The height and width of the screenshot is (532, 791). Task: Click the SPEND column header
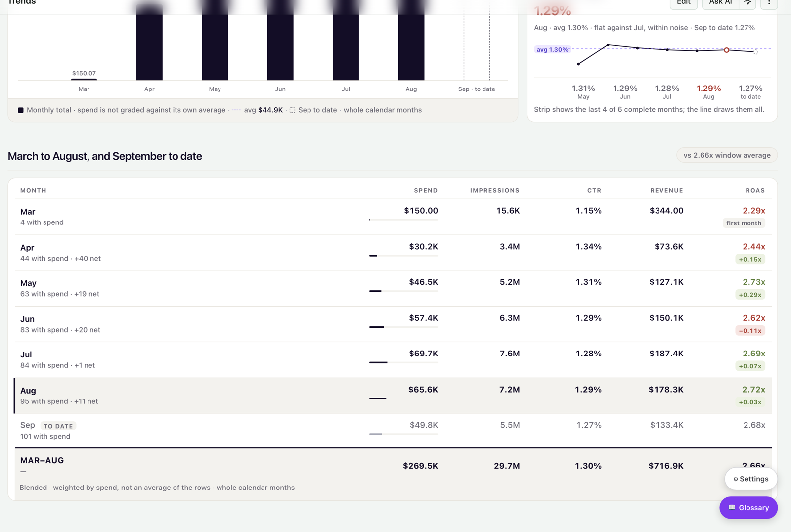[x=426, y=190]
